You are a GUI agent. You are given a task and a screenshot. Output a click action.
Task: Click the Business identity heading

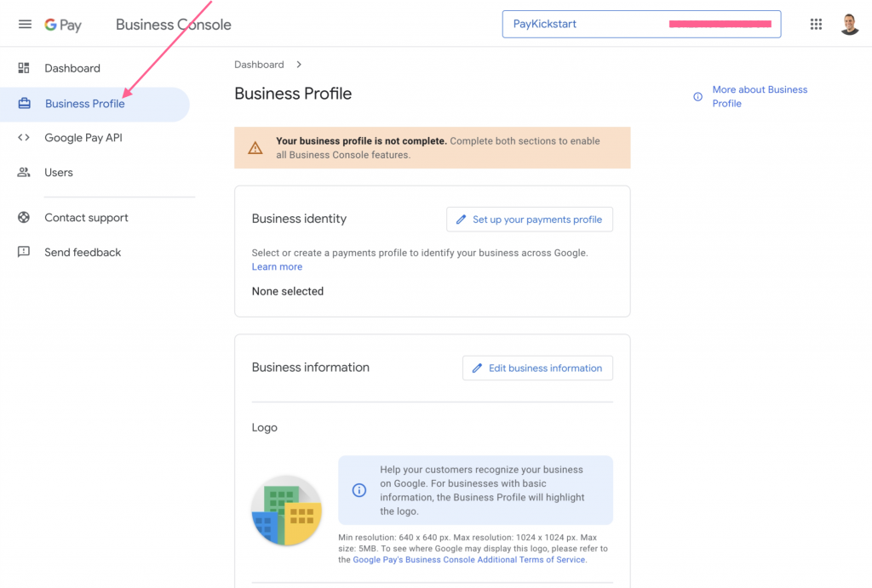[299, 219]
